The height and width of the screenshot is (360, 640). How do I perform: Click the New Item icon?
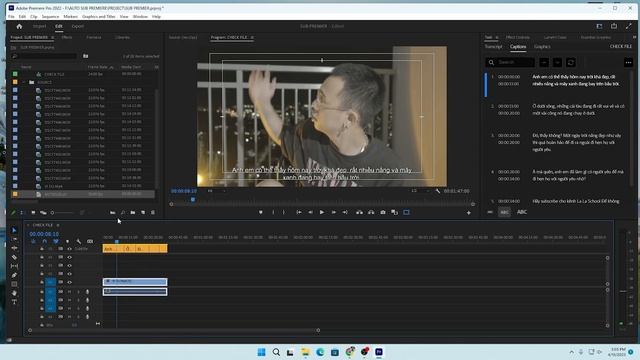click(143, 213)
